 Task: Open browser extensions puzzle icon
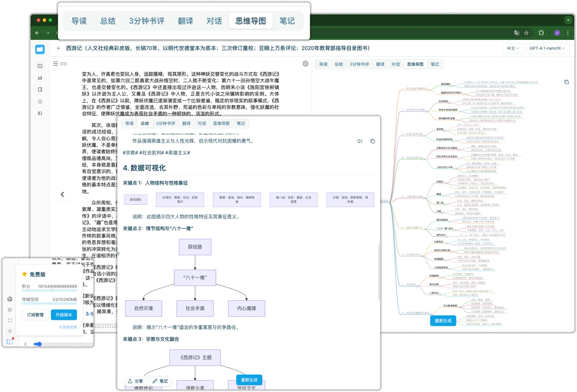(541, 33)
